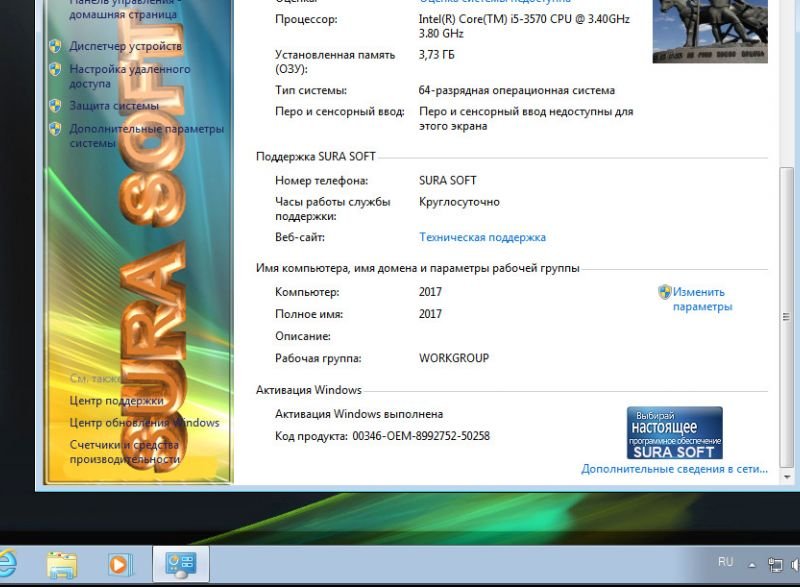800x587 pixels.
Task: Click shield icon beside Защита системы
Action: (x=55, y=106)
